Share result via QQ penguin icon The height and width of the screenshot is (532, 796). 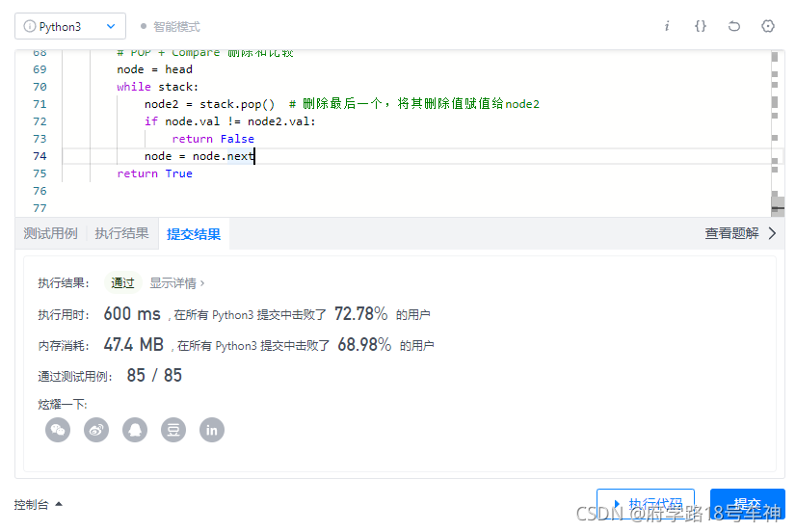point(135,430)
